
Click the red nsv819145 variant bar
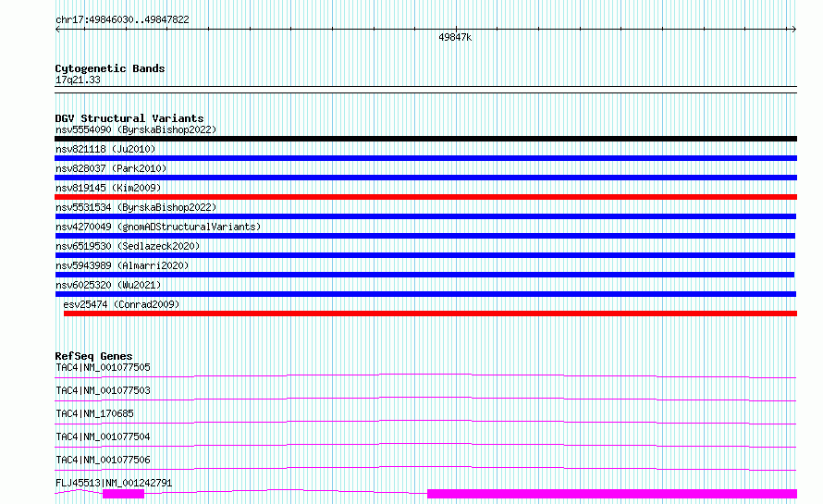pyautogui.click(x=425, y=197)
